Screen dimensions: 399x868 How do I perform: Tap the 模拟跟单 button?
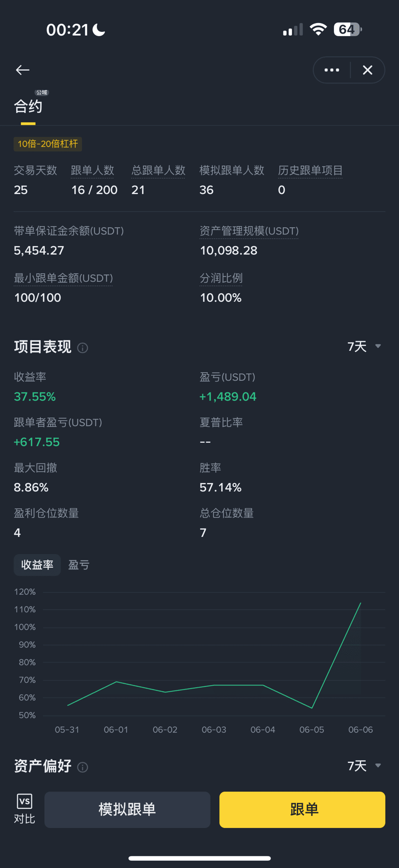[x=127, y=810]
